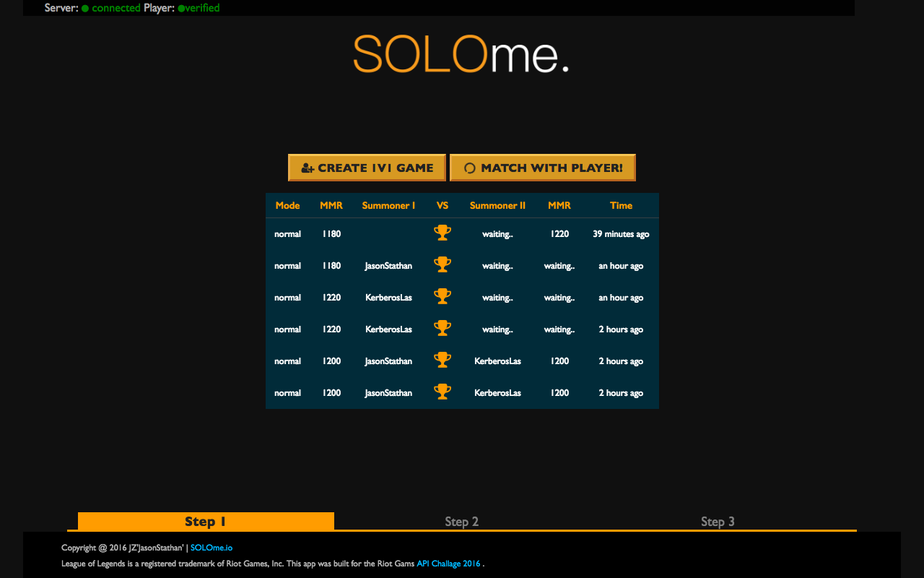Image resolution: width=924 pixels, height=578 pixels.
Task: Start Match With Player
Action: pos(543,168)
